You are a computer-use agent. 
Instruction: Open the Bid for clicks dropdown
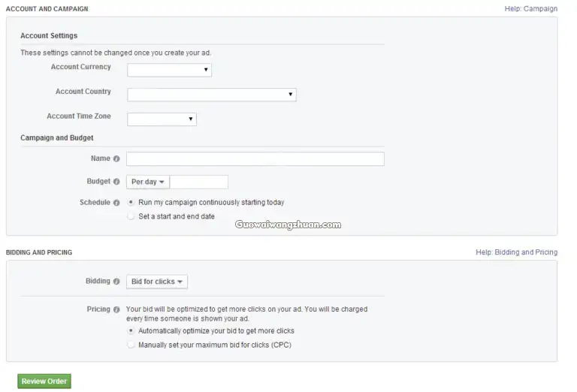157,282
